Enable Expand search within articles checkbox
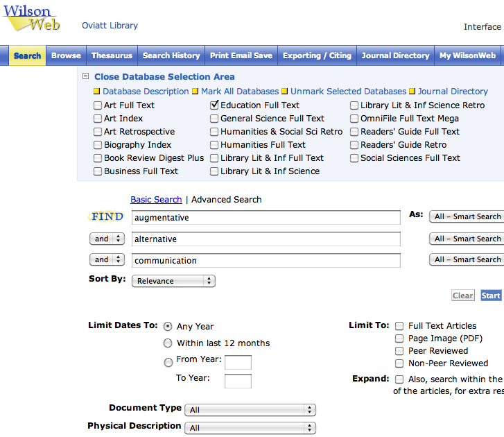Screen dimensions: 504x437 click(399, 379)
